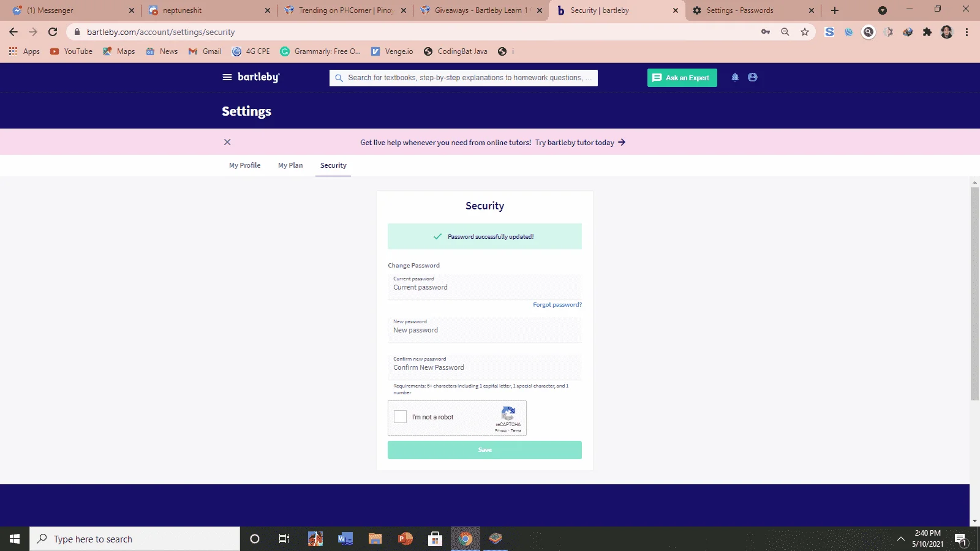980x551 pixels.
Task: Click the browser forward arrow
Action: 33,32
